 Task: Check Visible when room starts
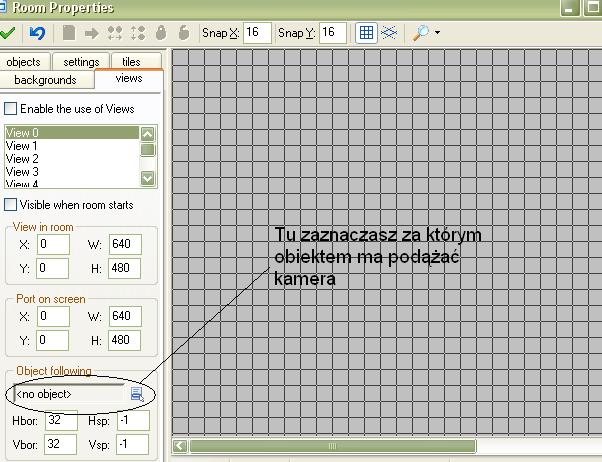12,204
